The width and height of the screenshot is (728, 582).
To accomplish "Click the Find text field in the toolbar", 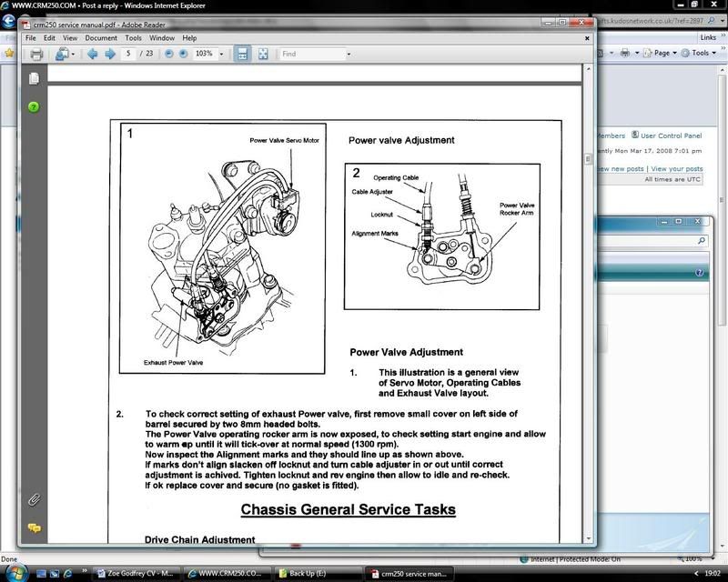I will pos(312,55).
